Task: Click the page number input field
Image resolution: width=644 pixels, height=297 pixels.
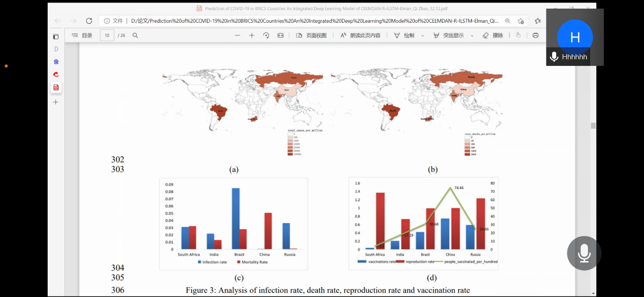Action: pos(107,35)
